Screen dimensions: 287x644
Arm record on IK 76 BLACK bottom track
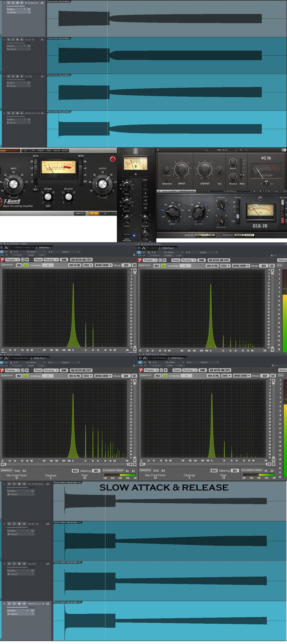click(x=19, y=484)
